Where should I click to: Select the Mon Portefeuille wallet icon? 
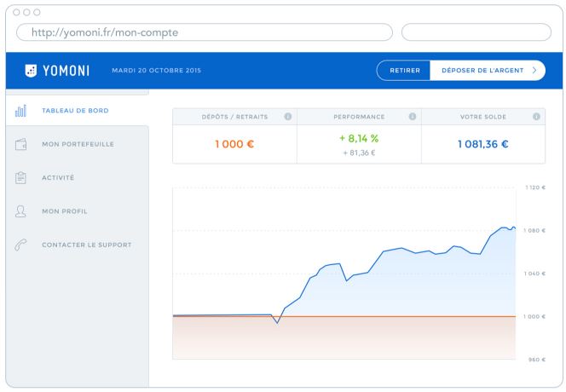point(21,144)
